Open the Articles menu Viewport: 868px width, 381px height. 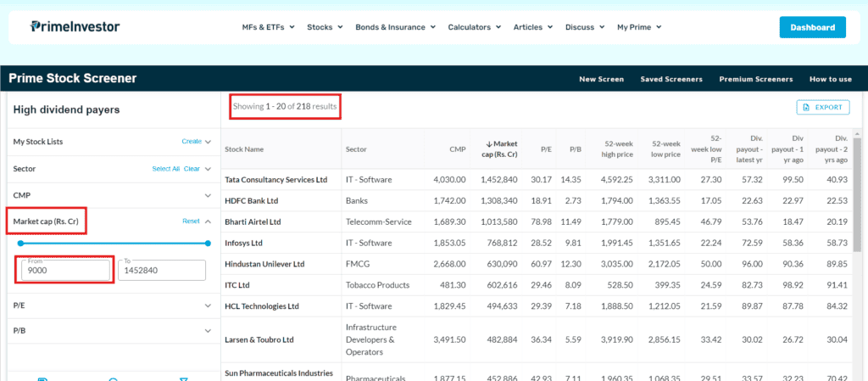[533, 27]
